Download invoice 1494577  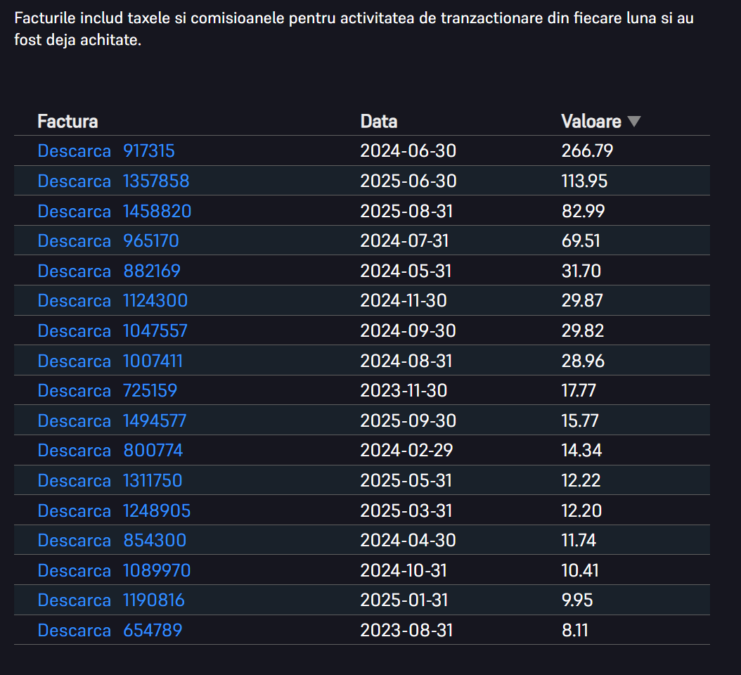pos(74,421)
